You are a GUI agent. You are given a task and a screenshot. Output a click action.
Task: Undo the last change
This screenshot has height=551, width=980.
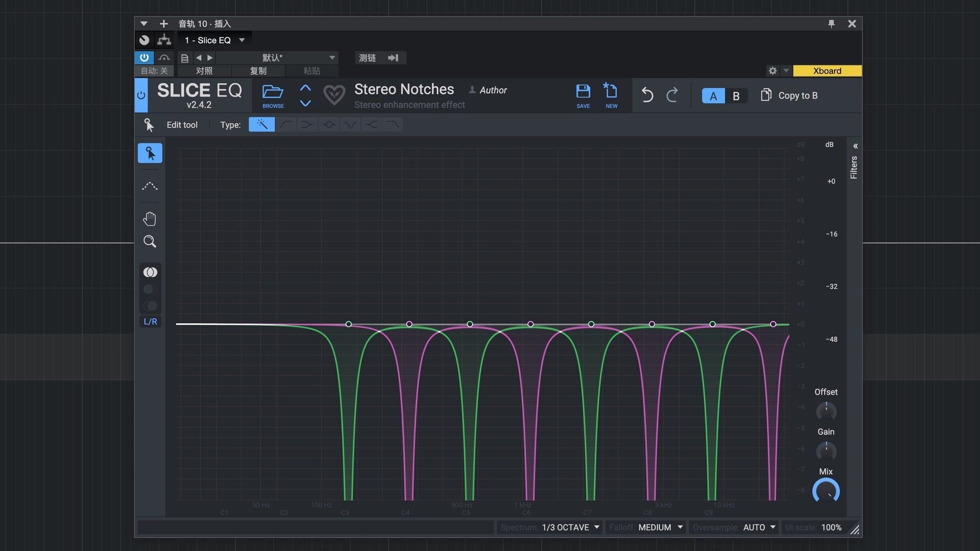(647, 95)
